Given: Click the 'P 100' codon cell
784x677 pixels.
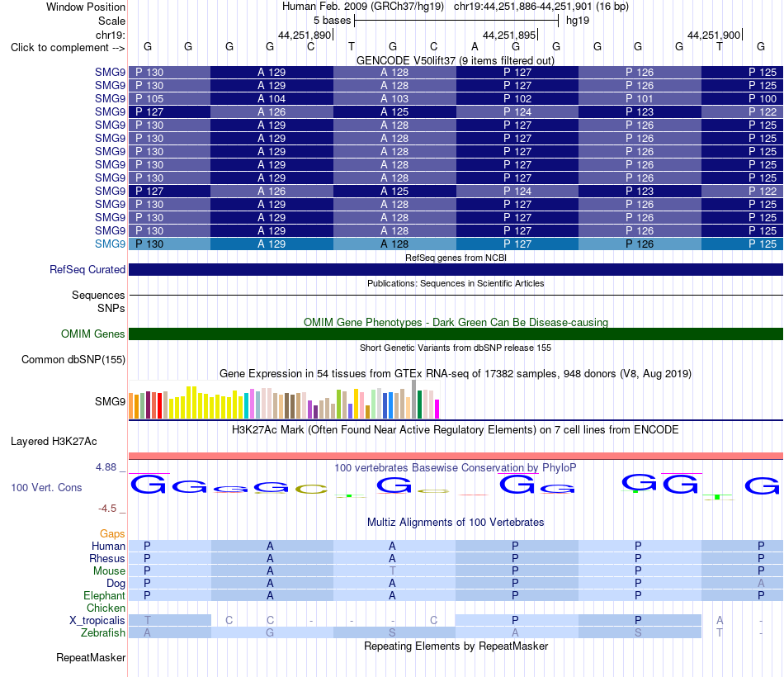Looking at the screenshot, I should [742, 98].
